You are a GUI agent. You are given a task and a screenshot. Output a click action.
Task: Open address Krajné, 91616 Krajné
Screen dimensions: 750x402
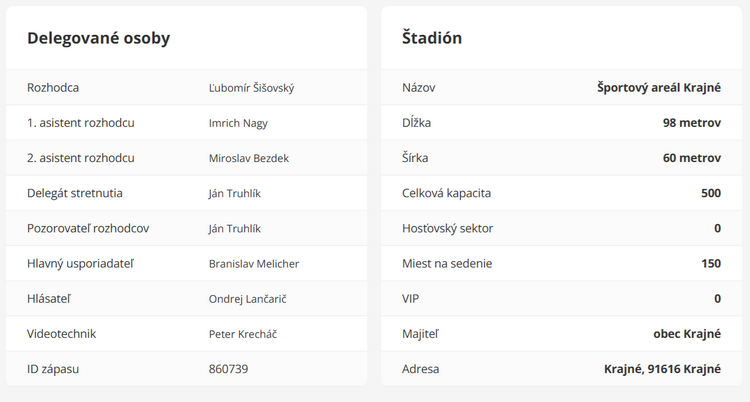(x=662, y=369)
